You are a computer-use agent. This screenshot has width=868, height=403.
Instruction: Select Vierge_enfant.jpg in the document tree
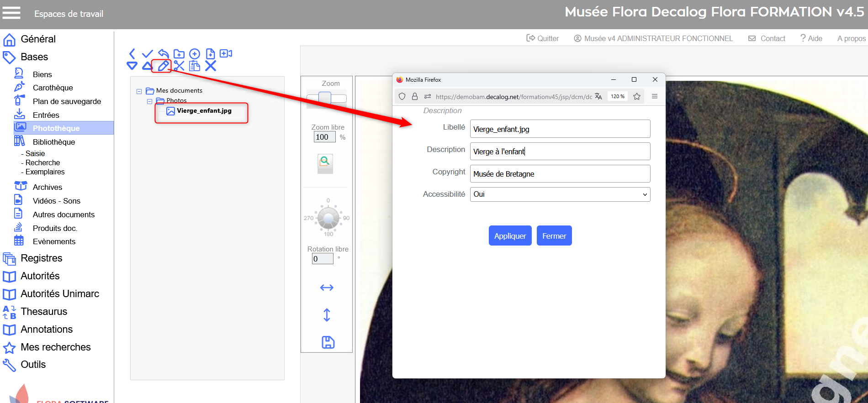[204, 111]
